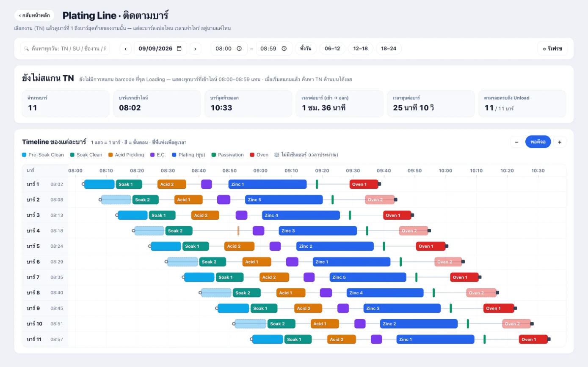This screenshot has height=367, width=588.
Task: Select Oven 1 block in บาร์ 11 row
Action: tap(533, 339)
